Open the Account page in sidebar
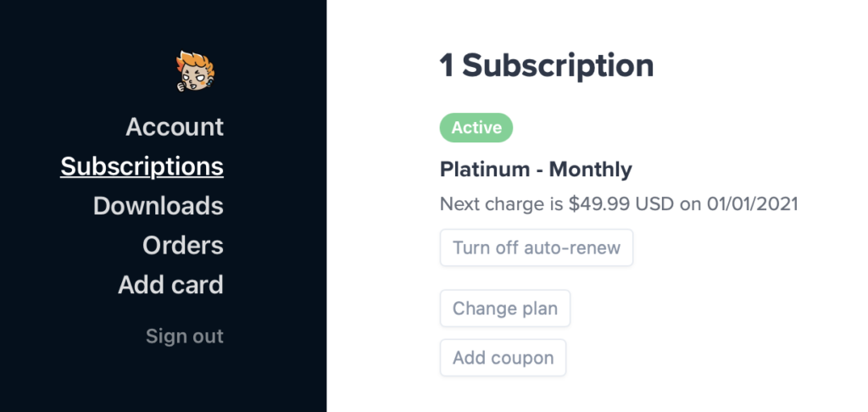Viewport: 868px width, 412px height. [x=175, y=127]
